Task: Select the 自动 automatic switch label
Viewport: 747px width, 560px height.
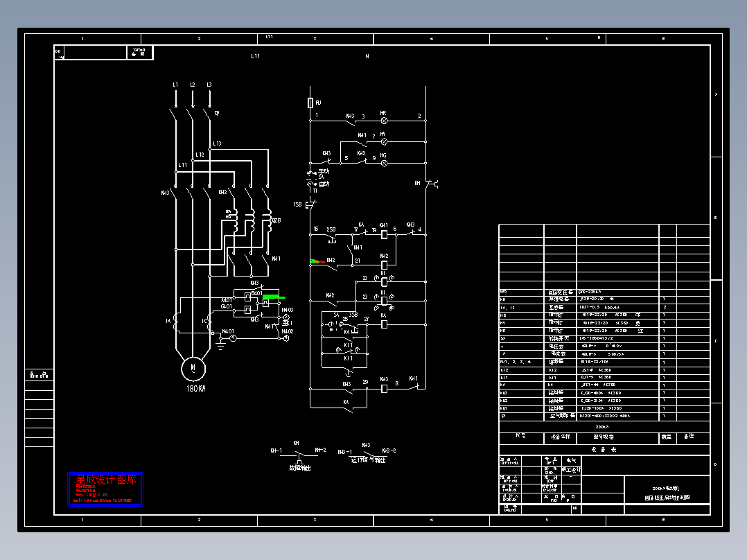Action: (x=324, y=184)
